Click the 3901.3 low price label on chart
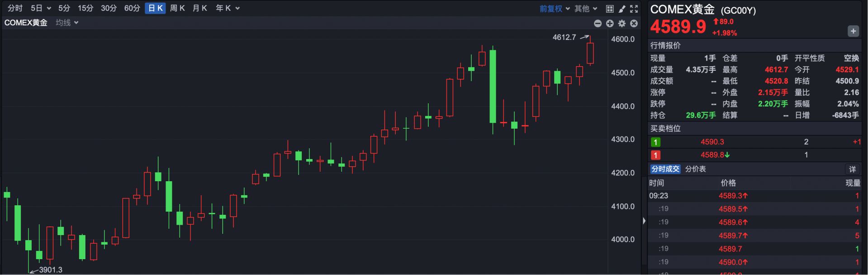Viewport: 868px width, 275px height. pyautogui.click(x=51, y=270)
